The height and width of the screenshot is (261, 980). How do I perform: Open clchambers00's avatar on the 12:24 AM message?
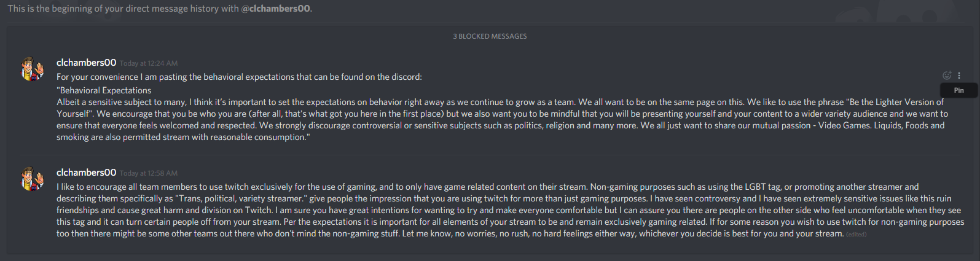pyautogui.click(x=33, y=69)
